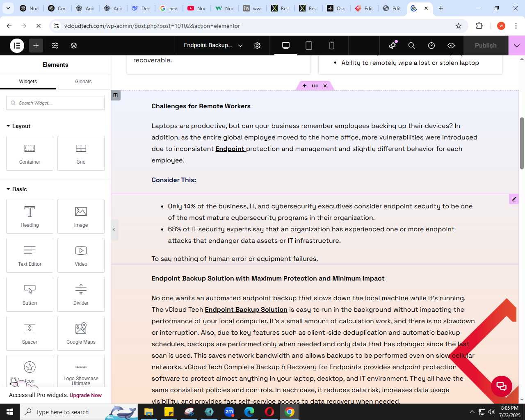Open Zoom from the taskbar

tap(229, 412)
